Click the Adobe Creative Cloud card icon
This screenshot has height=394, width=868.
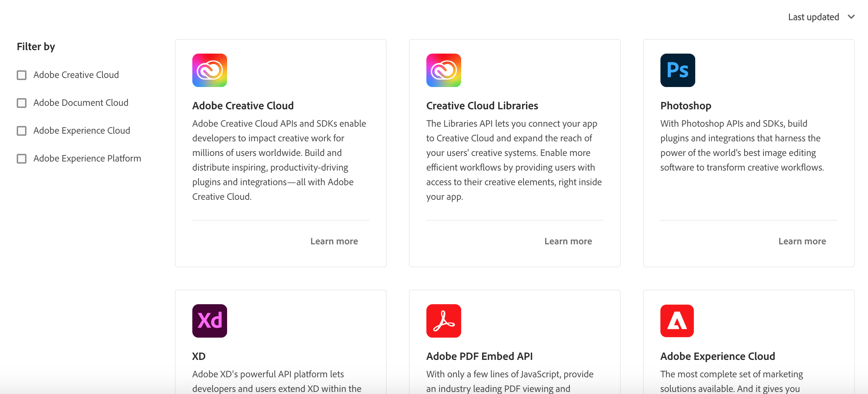coord(209,70)
